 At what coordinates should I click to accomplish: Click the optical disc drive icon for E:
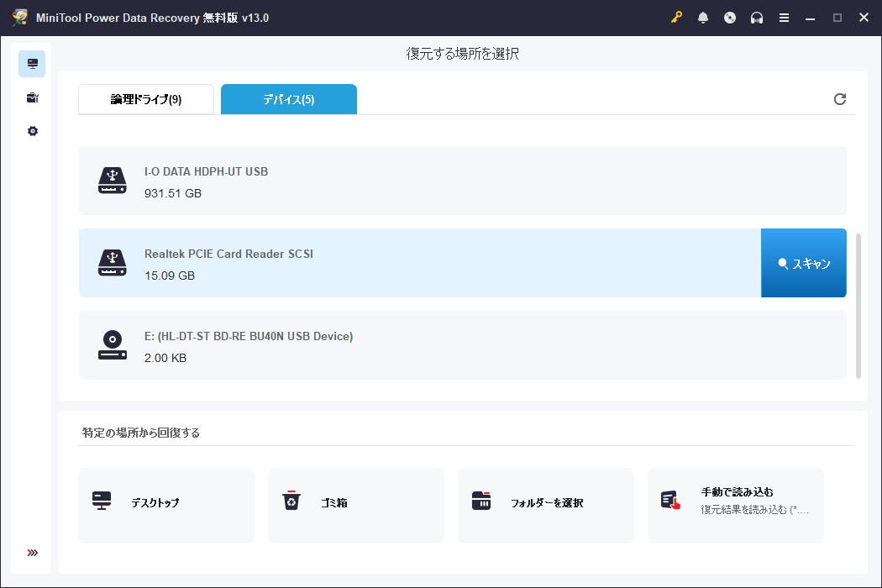click(113, 345)
